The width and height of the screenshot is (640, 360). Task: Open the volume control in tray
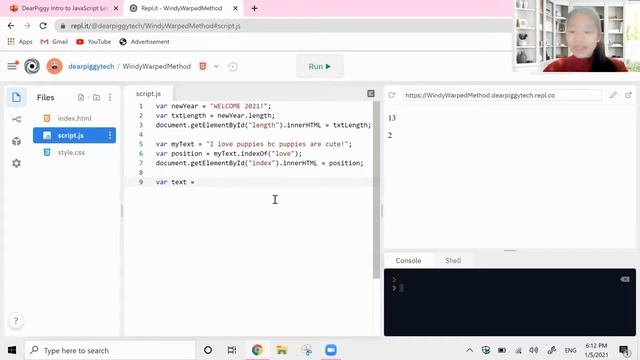click(x=534, y=350)
